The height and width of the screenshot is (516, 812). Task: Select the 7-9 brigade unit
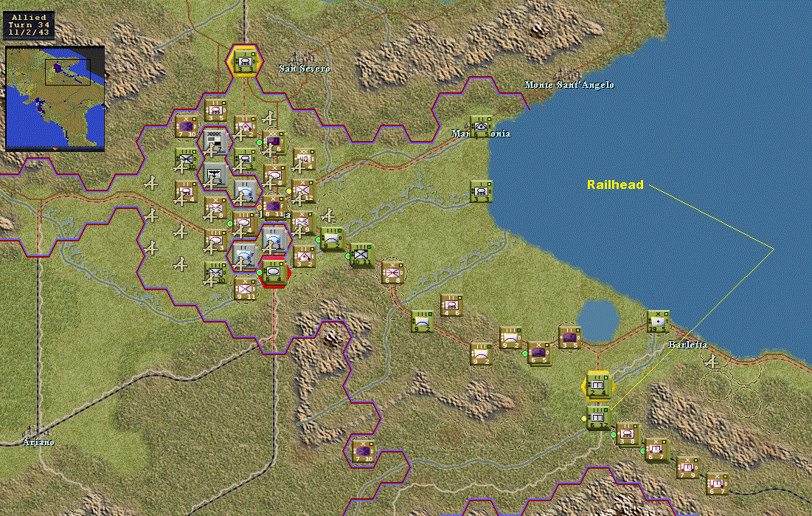tap(688, 467)
